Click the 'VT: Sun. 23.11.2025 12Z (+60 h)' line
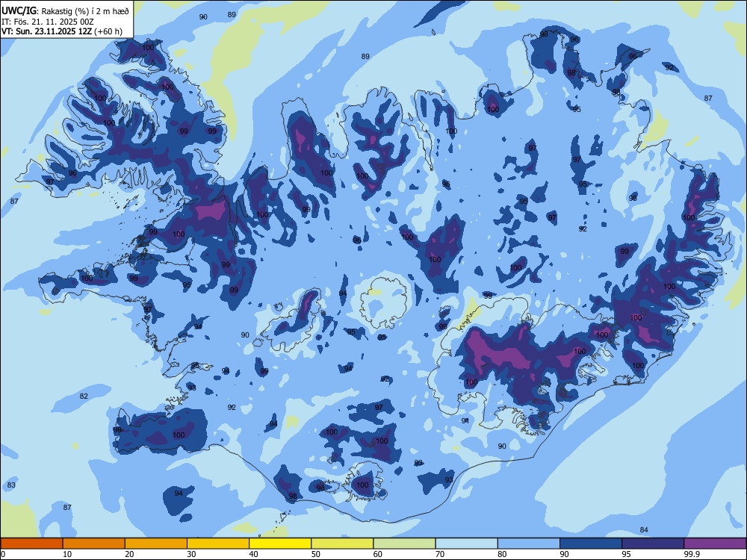 [61, 31]
